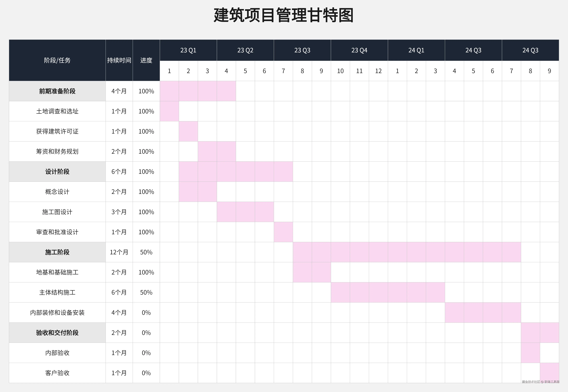
Task: Click 50% progress in the 主体结构施工 row
Action: pyautogui.click(x=146, y=292)
